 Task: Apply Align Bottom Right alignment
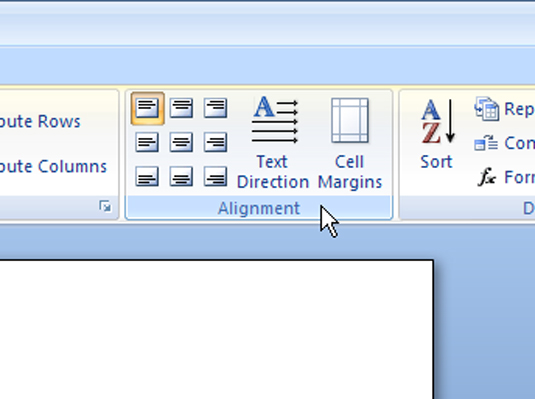(215, 176)
